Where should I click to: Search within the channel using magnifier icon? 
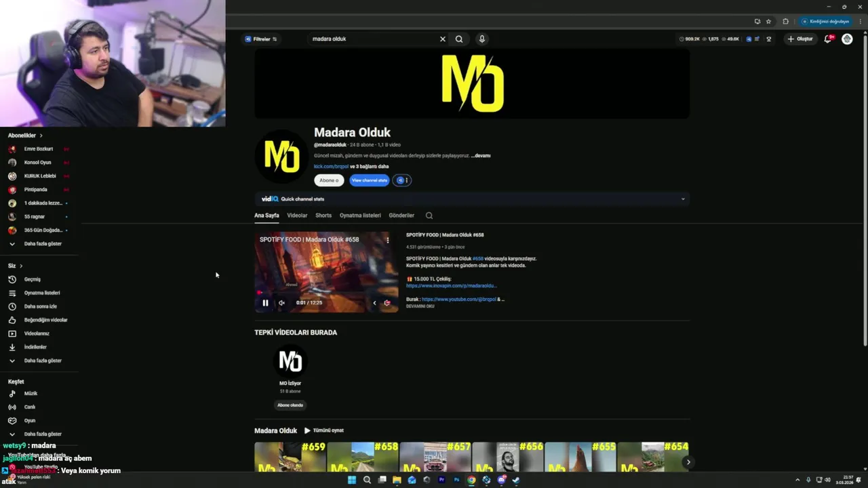(x=429, y=216)
